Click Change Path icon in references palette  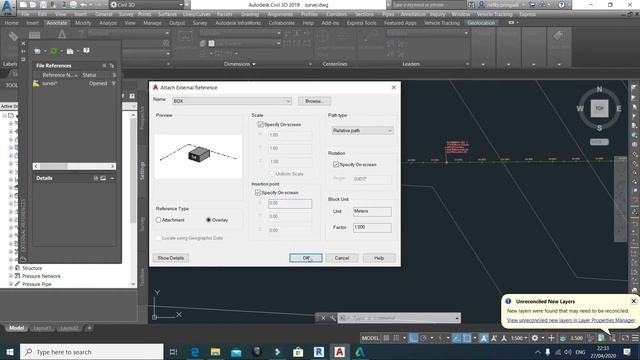(70, 51)
